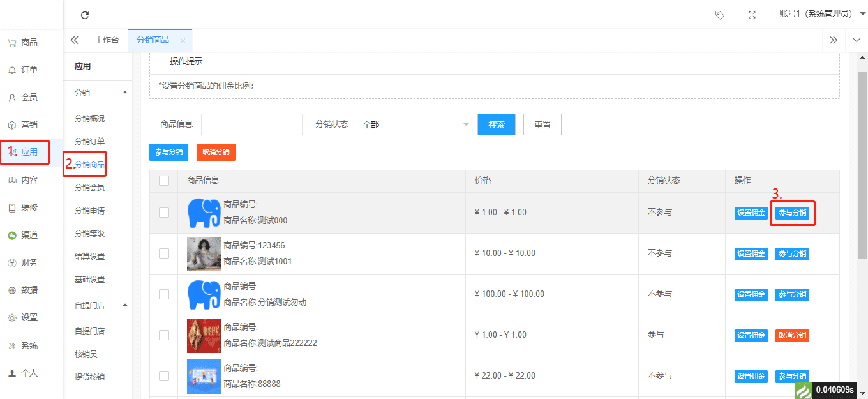Toggle fullscreen with the expand icon
This screenshot has width=868, height=399.
pos(752,15)
